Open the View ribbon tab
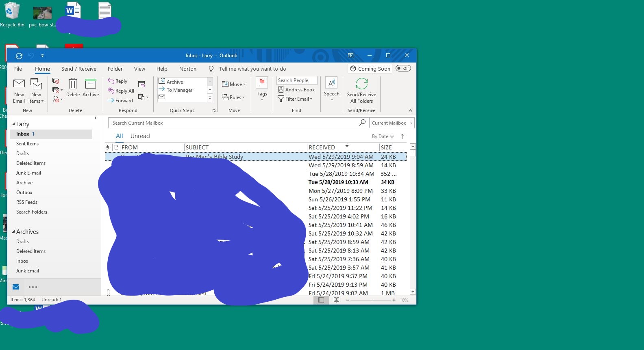This screenshot has height=350, width=644. 139,69
